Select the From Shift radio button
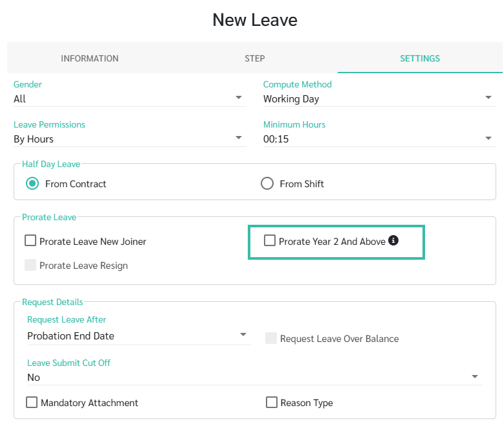The height and width of the screenshot is (421, 504). pos(267,183)
